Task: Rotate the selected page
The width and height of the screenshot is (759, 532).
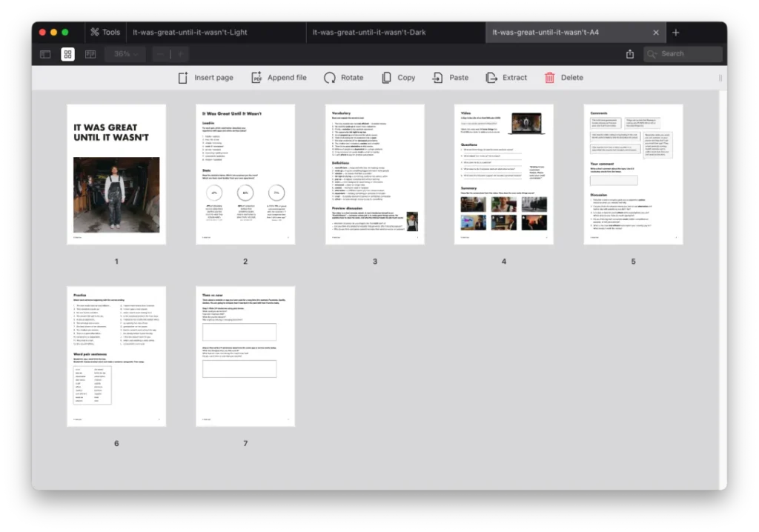Action: [330, 78]
